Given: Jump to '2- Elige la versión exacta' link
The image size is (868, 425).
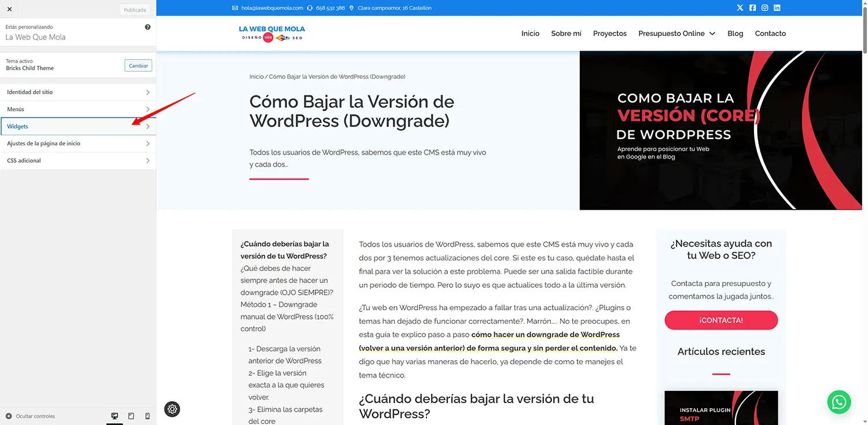Looking at the screenshot, I should pyautogui.click(x=286, y=385).
